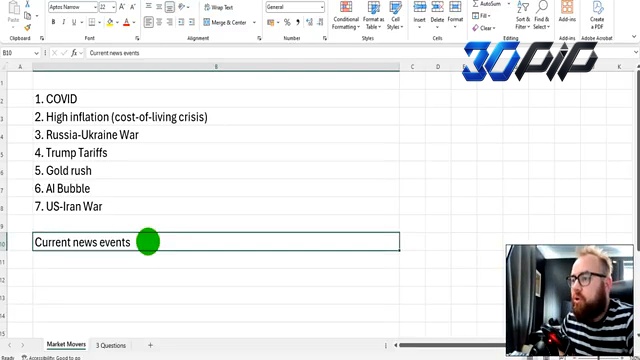Middle align cell contents
Image resolution: width=640 pixels, height=360 pixels.
pos(159,7)
